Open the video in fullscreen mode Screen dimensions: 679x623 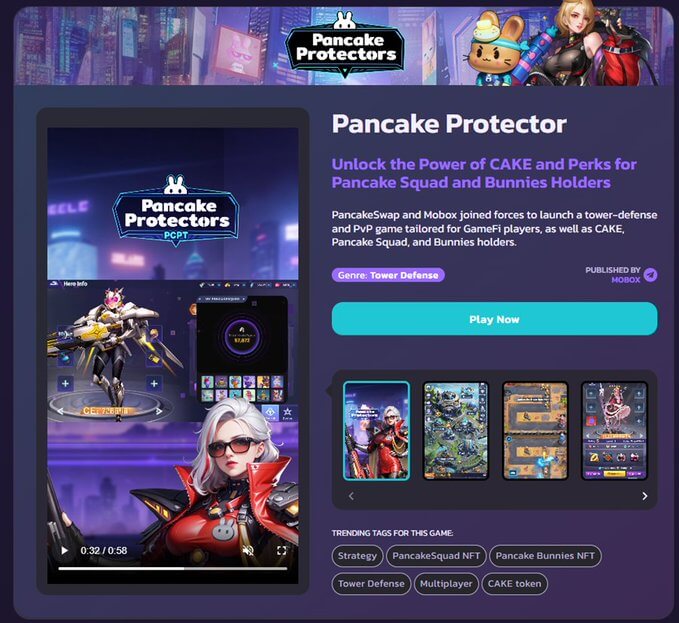(x=281, y=550)
